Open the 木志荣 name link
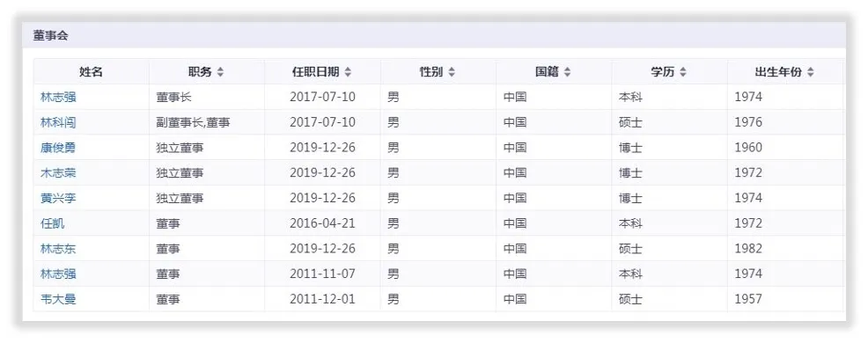Image resolution: width=868 pixels, height=343 pixels. point(58,172)
